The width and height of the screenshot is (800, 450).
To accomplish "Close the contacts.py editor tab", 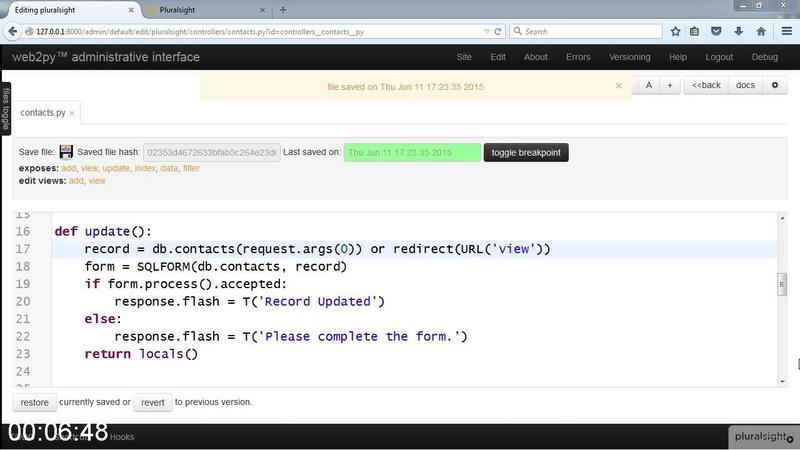I will click(72, 113).
